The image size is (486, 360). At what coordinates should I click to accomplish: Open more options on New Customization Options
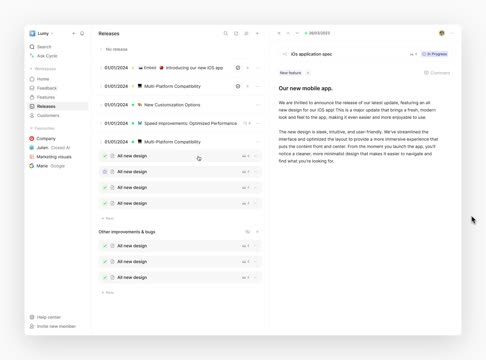pos(257,105)
